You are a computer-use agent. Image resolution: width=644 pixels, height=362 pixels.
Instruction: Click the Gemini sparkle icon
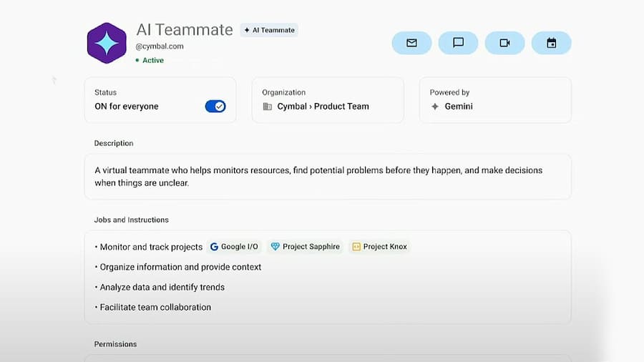435,107
